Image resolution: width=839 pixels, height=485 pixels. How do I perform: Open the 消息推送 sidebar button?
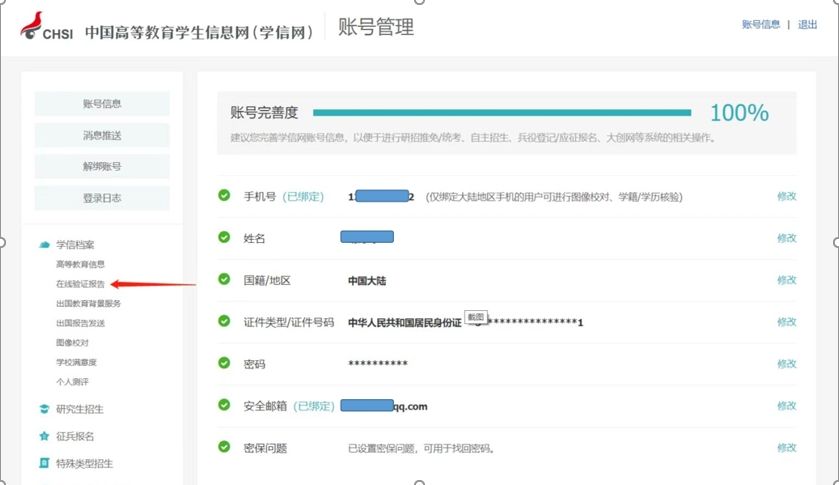pos(102,135)
